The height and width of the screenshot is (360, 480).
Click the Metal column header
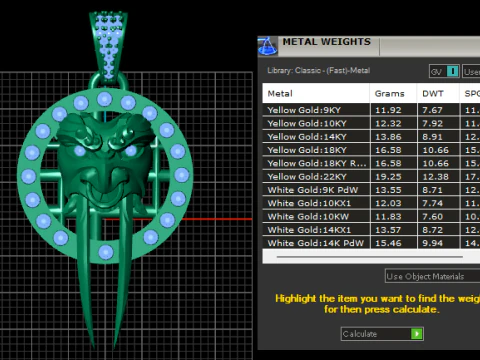[x=316, y=93]
